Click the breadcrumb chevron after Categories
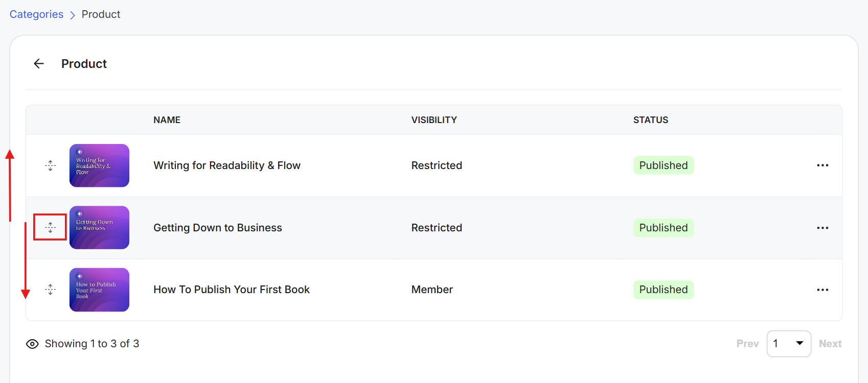Screen dimensions: 868x383 click(x=73, y=15)
